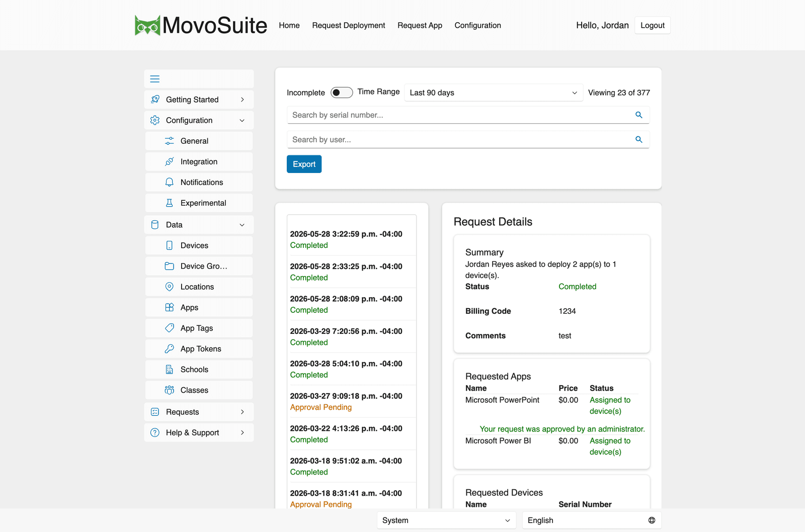This screenshot has height=532, width=805.
Task: Select request 2026-03-18 9:51:02 a.m.
Action: [352, 466]
